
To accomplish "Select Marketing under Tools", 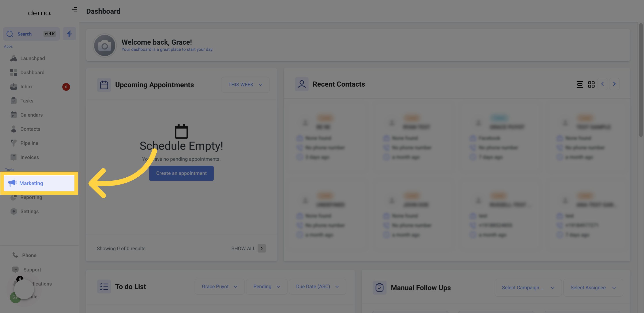I will click(39, 183).
